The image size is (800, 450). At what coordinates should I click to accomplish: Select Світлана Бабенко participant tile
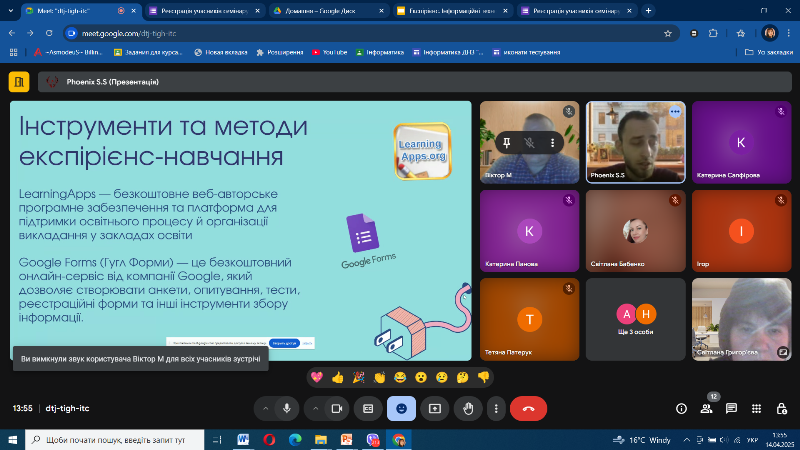pyautogui.click(x=636, y=231)
